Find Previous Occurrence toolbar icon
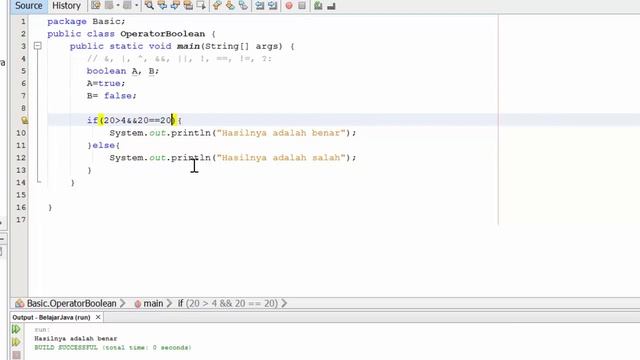640x360 pixels. point(162,5)
